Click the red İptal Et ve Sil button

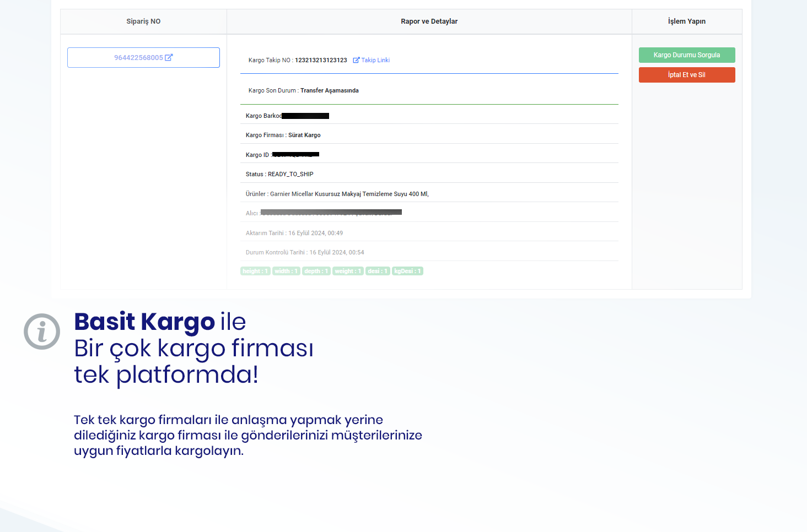point(686,75)
